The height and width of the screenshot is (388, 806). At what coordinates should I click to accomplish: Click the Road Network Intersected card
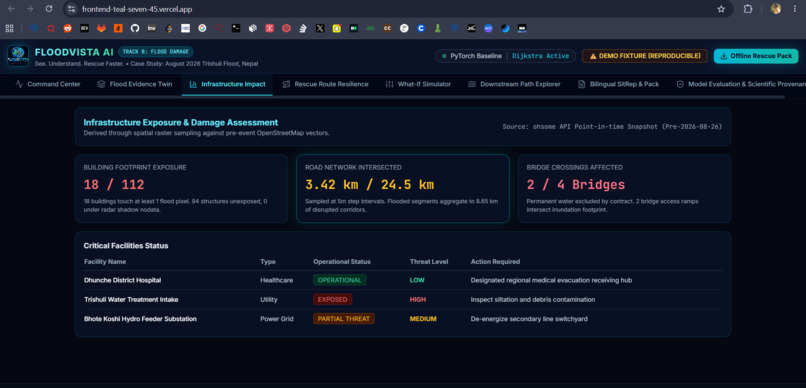click(x=402, y=189)
